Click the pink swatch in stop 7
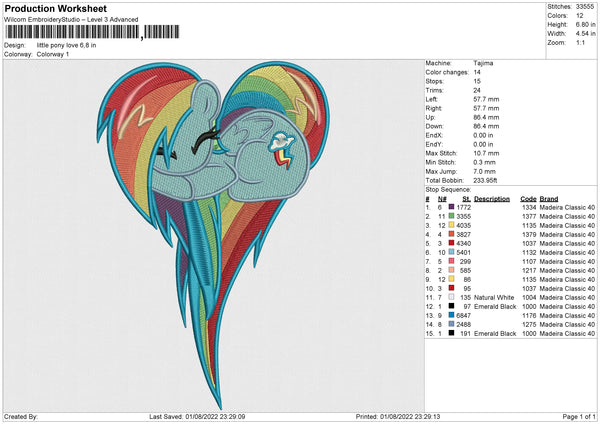The image size is (600, 424). click(x=452, y=261)
